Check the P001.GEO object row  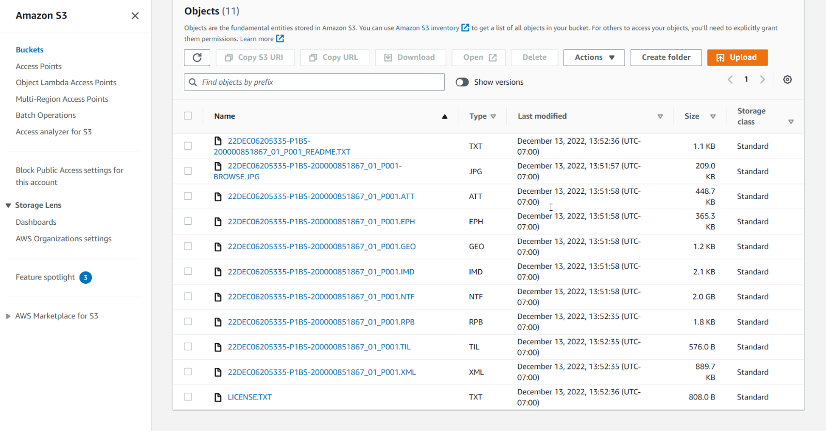pyautogui.click(x=188, y=246)
